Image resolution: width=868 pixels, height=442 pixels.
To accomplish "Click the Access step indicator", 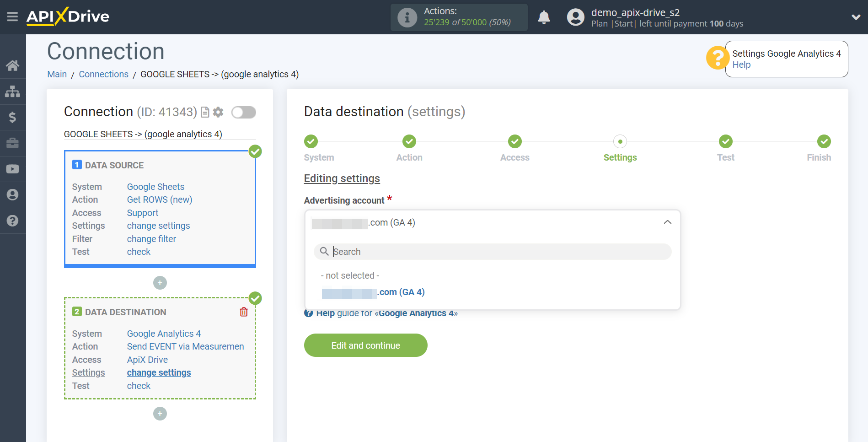I will click(x=514, y=141).
